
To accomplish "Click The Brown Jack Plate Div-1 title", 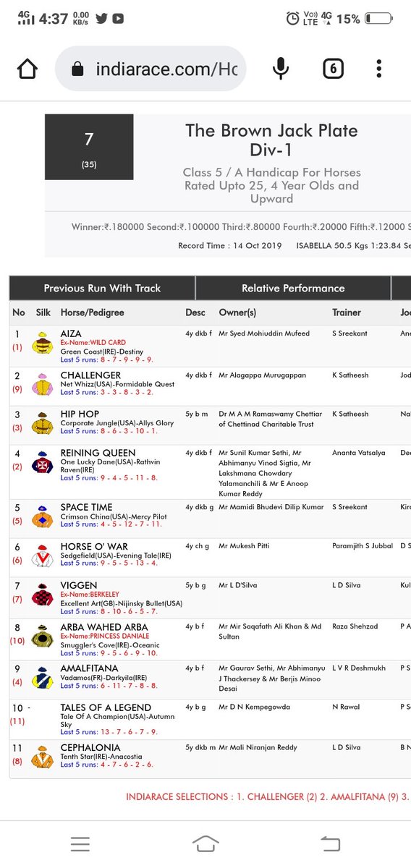I will pyautogui.click(x=271, y=141).
